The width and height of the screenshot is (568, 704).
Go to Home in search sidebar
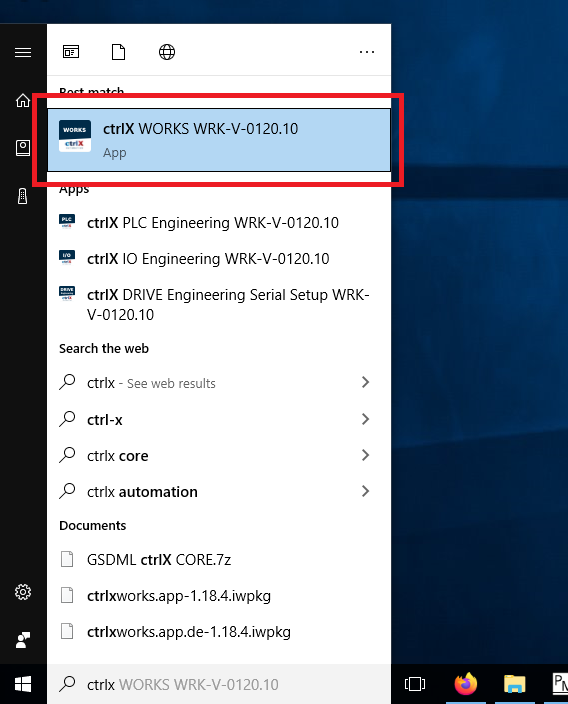tap(23, 100)
